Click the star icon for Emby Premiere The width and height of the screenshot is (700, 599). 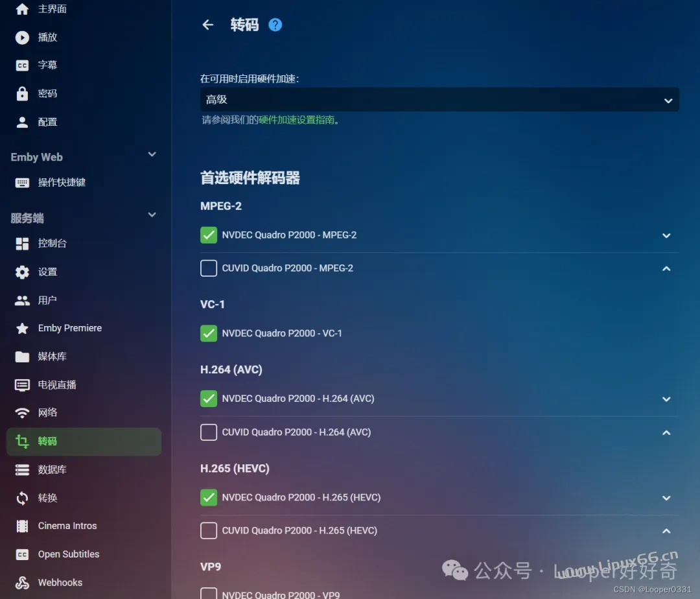pos(22,329)
